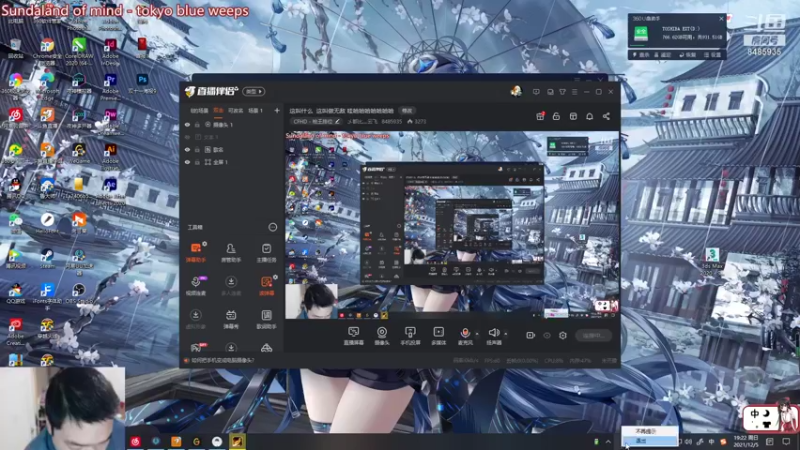Expand microphone options arrow beside 麦克风
The image size is (800, 450).
(477, 334)
